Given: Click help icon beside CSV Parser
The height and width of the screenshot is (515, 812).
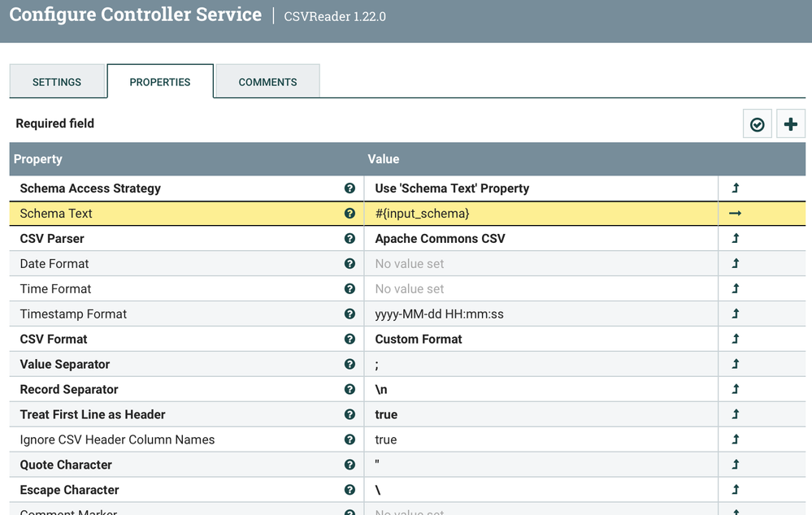Looking at the screenshot, I should pyautogui.click(x=350, y=239).
